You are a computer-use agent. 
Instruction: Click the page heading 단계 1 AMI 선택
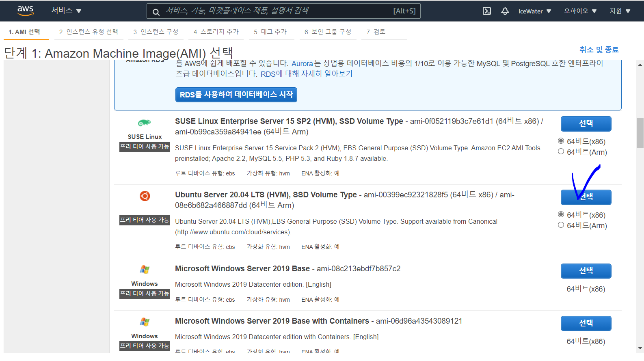pyautogui.click(x=119, y=53)
